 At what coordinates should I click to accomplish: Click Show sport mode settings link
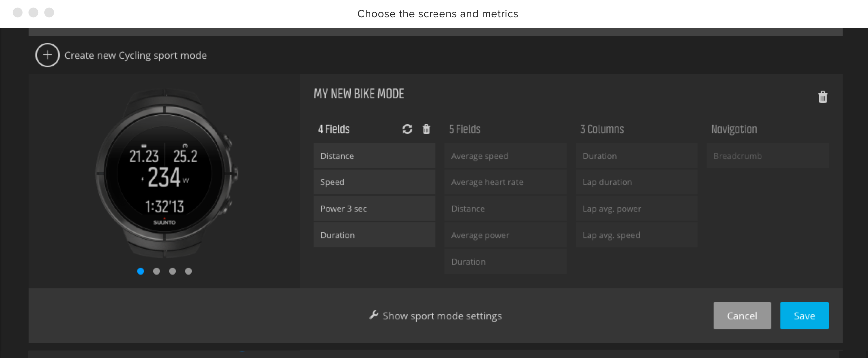point(442,316)
